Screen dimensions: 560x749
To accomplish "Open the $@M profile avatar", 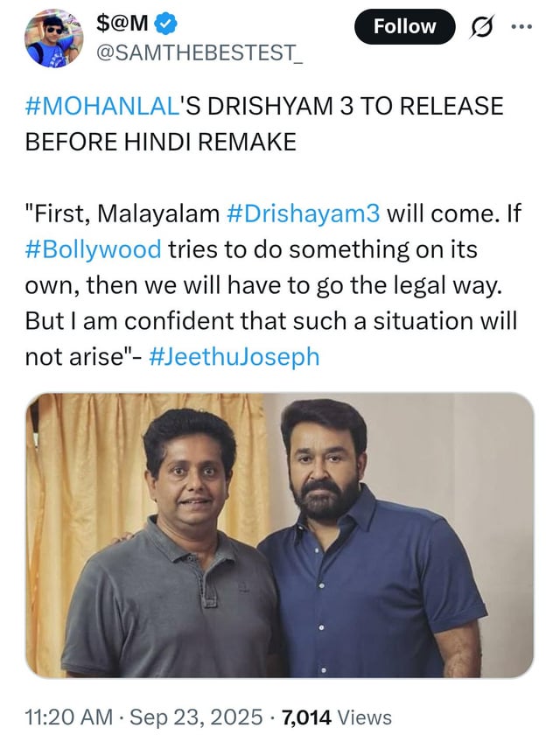I will 53,38.
